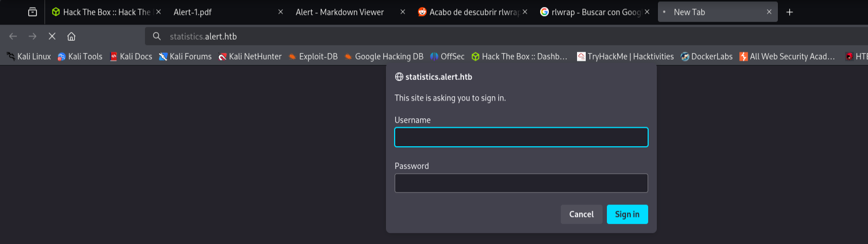Click the Sign in button
Viewport: 868px width, 244px height.
[627, 214]
